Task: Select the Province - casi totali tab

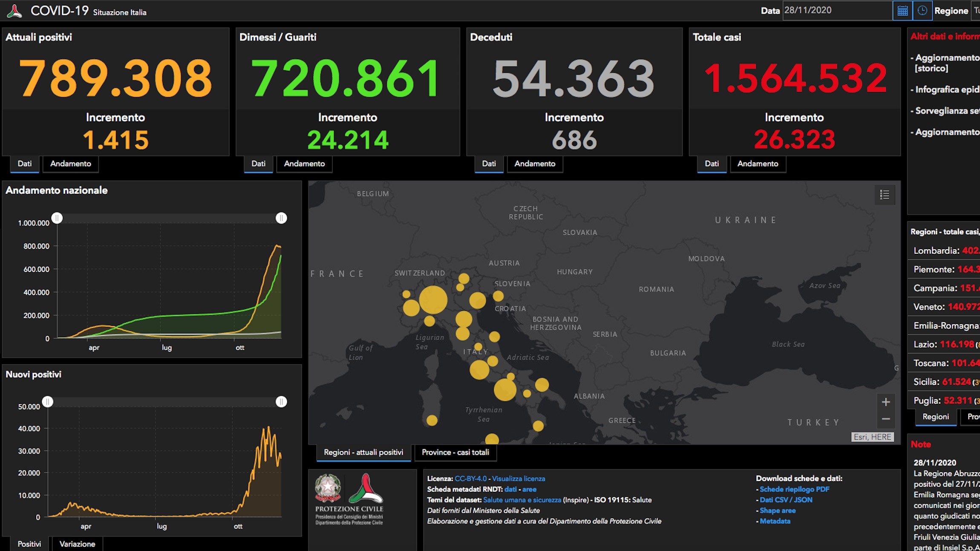Action: 455,453
